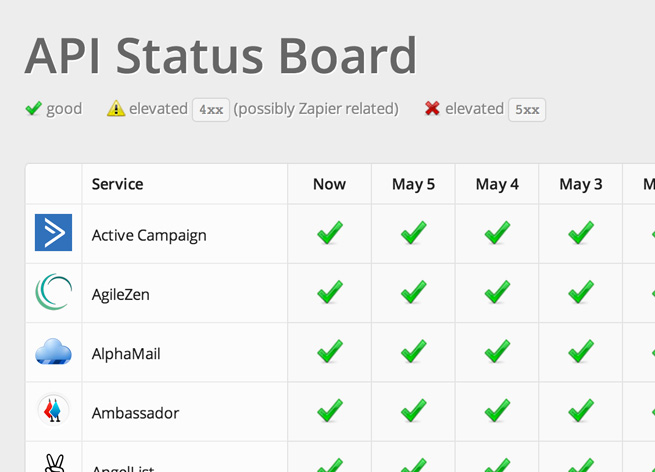The image size is (655, 472).
Task: Click AgileZen's May 5 status checkmark
Action: click(414, 292)
